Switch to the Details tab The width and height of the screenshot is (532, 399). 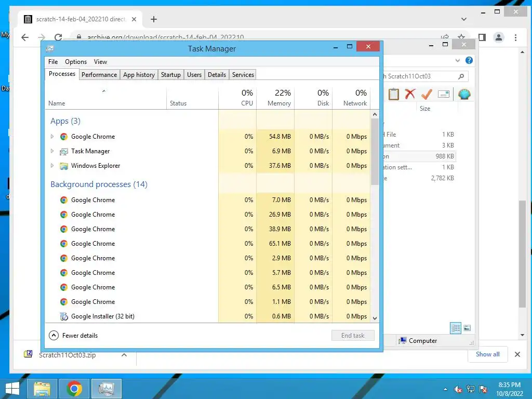click(x=217, y=75)
